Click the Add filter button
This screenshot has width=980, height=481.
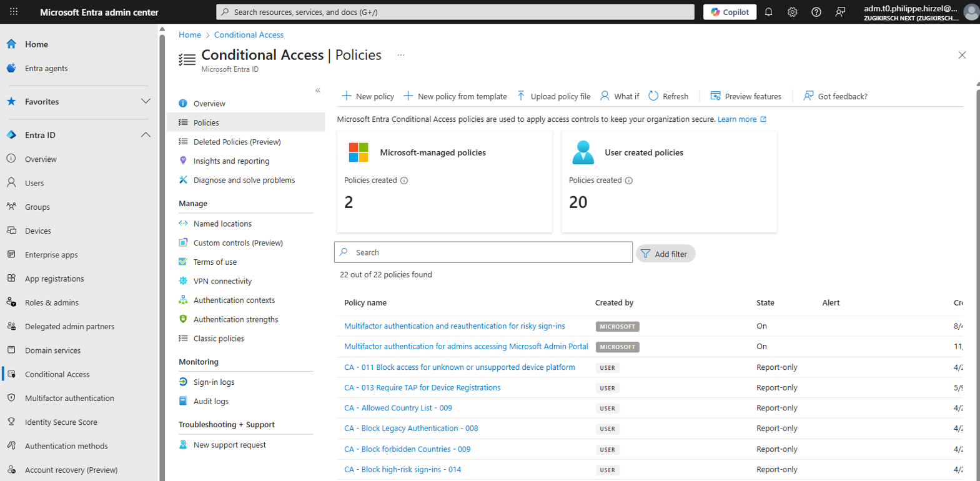pos(665,254)
